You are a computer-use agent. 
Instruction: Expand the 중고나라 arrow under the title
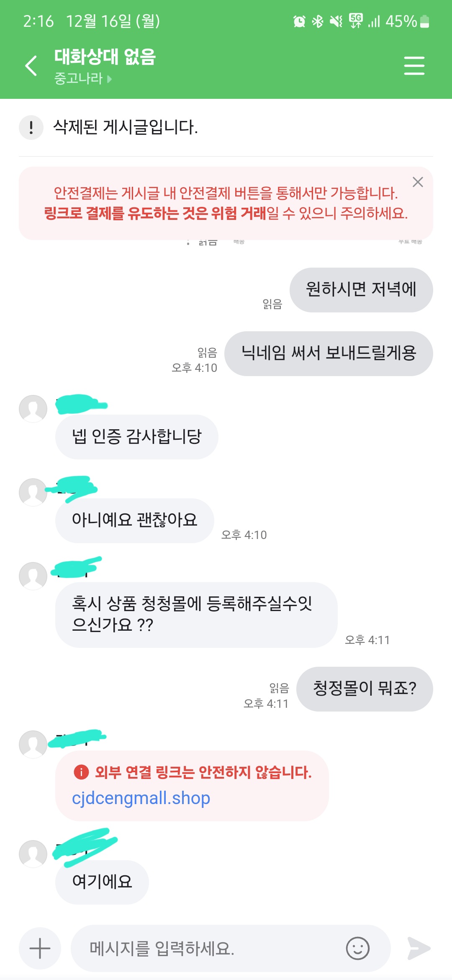coord(109,79)
